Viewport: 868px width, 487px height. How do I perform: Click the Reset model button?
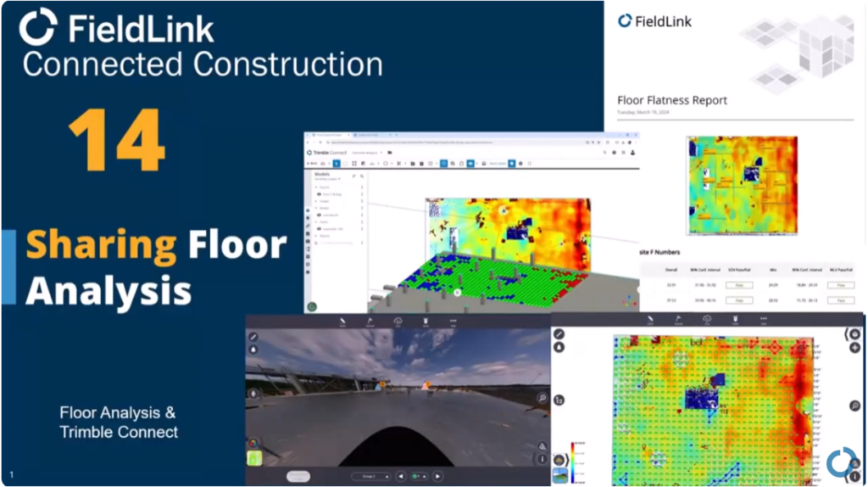pyautogui.click(x=498, y=164)
